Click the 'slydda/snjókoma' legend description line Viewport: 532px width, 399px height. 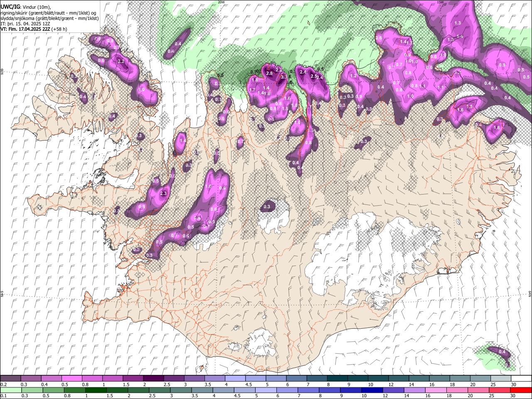coord(50,18)
